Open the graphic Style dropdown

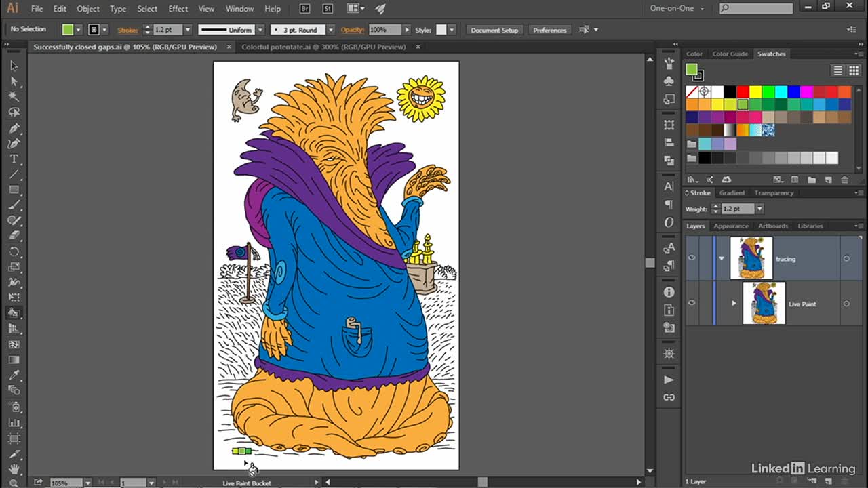point(452,30)
